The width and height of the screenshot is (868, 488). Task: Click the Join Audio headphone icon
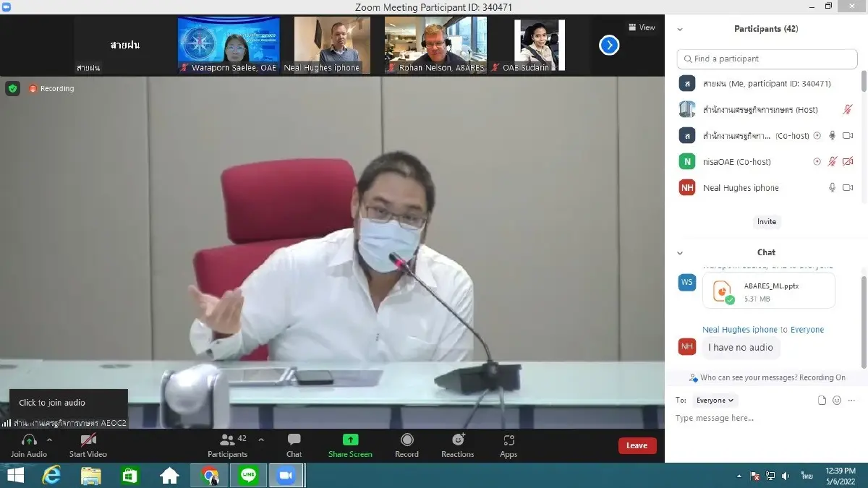pos(29,440)
